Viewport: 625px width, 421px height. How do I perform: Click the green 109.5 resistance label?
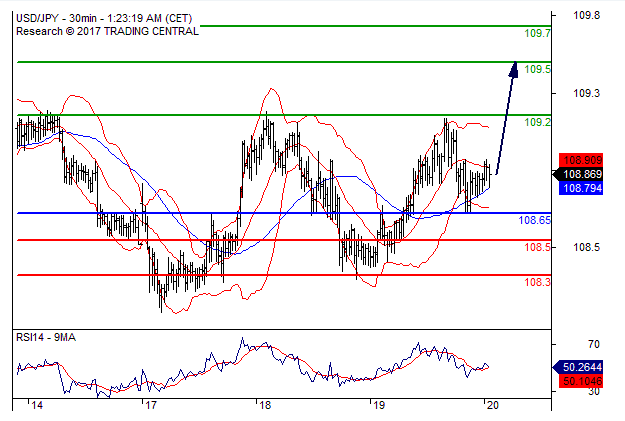coord(537,69)
